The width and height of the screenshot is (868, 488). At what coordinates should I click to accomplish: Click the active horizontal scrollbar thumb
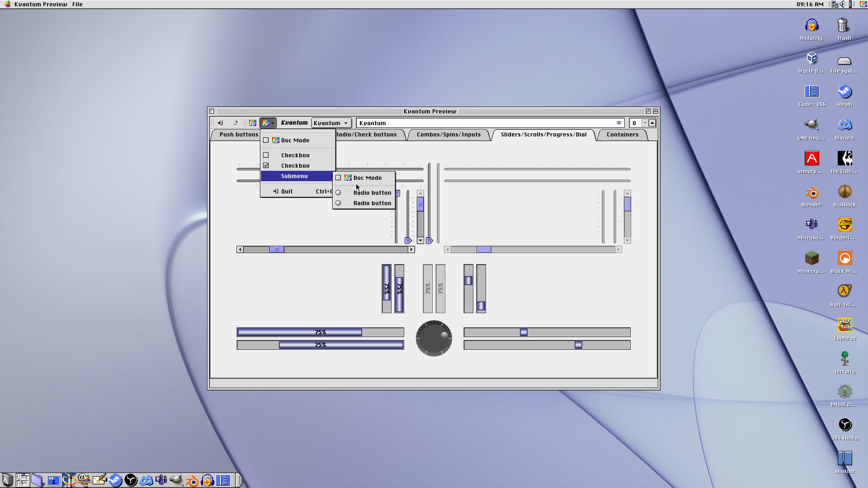[x=277, y=249]
